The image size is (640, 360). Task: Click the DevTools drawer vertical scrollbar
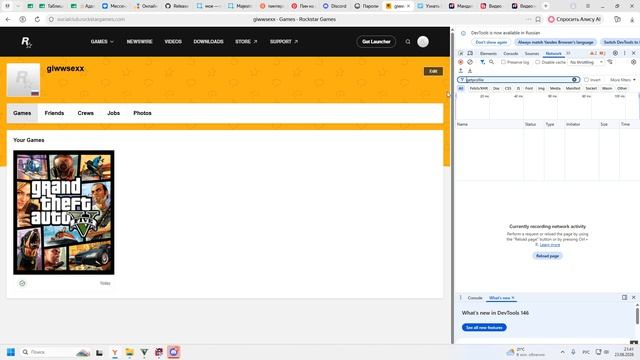click(x=637, y=316)
